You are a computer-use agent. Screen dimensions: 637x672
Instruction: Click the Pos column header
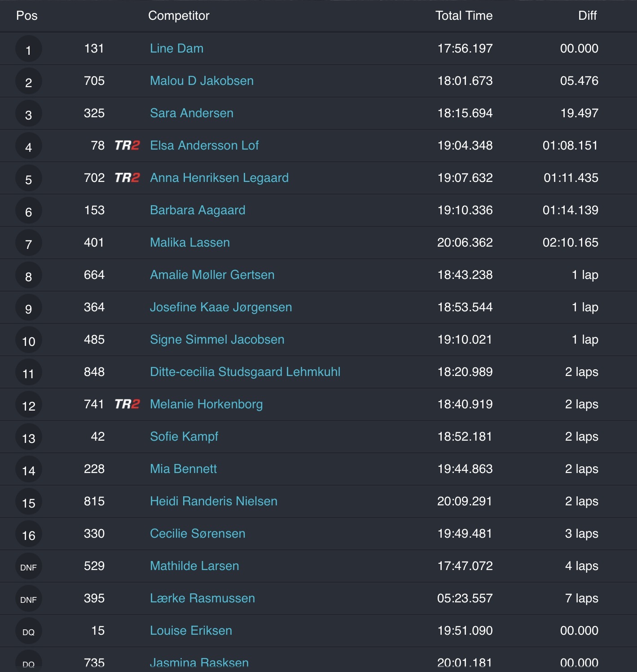(x=27, y=16)
